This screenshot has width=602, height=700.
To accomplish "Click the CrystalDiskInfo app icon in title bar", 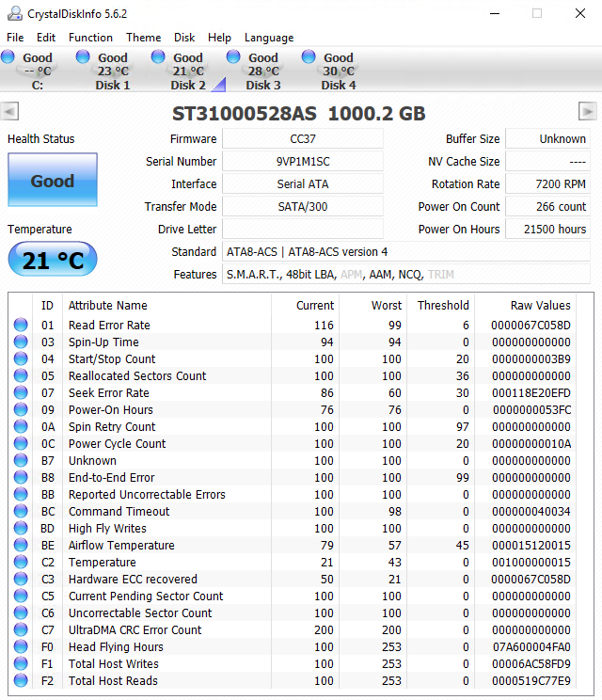I will click(12, 13).
